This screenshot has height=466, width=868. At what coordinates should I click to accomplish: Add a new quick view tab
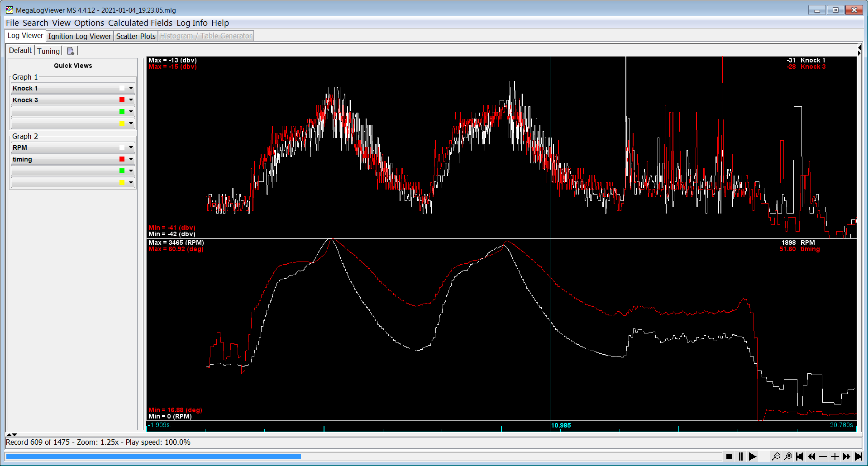point(71,51)
